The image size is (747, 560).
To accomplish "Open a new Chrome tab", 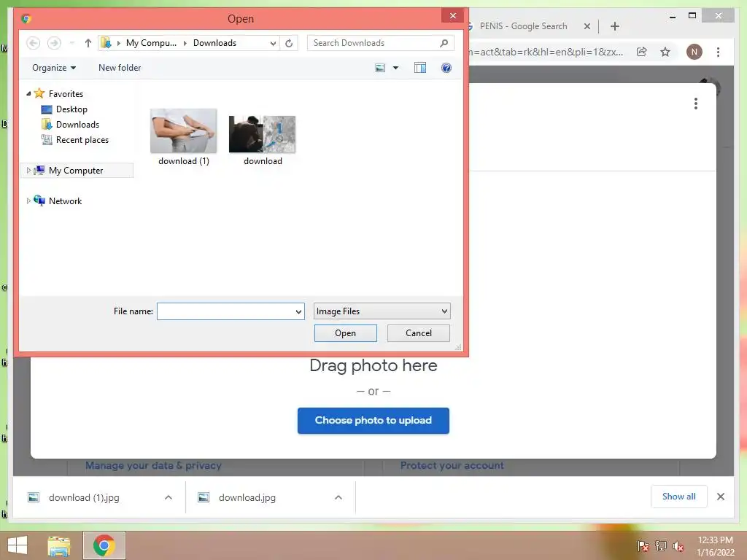I will (x=614, y=26).
